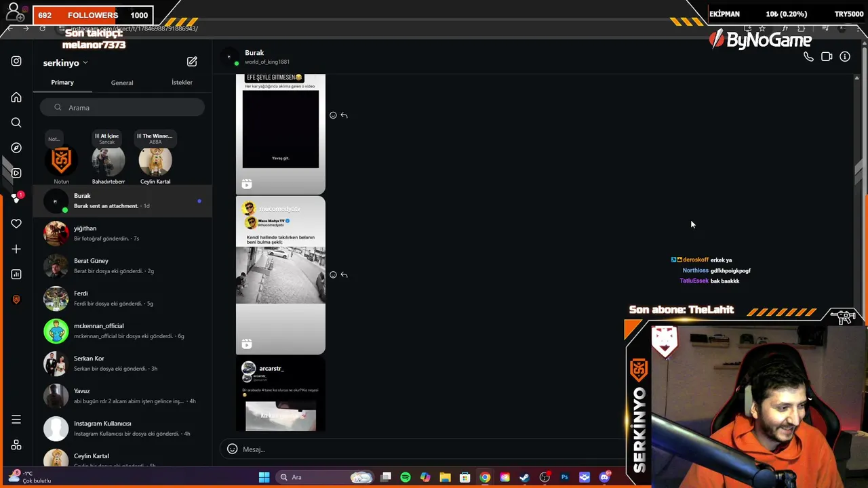This screenshot has width=868, height=488.
Task: Open the Explore compass icon
Action: (x=16, y=148)
